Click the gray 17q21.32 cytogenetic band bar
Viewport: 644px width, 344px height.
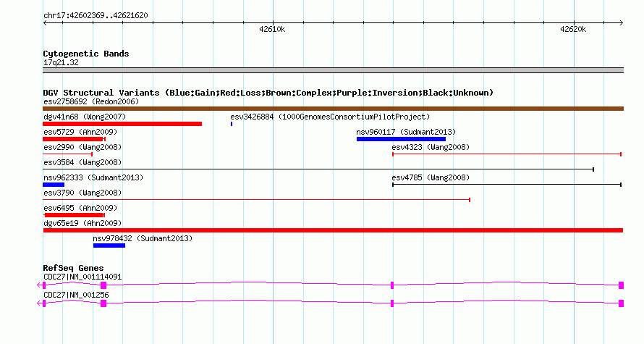point(333,70)
